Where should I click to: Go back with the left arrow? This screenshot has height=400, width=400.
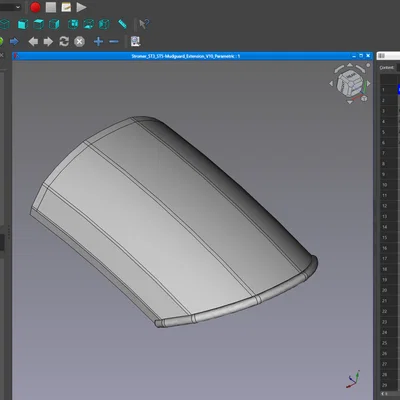pos(33,42)
